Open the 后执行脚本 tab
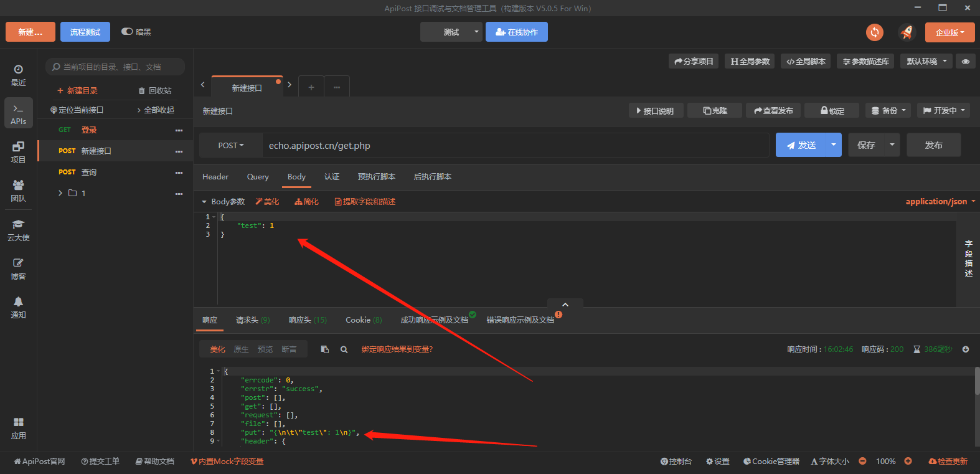The image size is (980, 474). [433, 177]
